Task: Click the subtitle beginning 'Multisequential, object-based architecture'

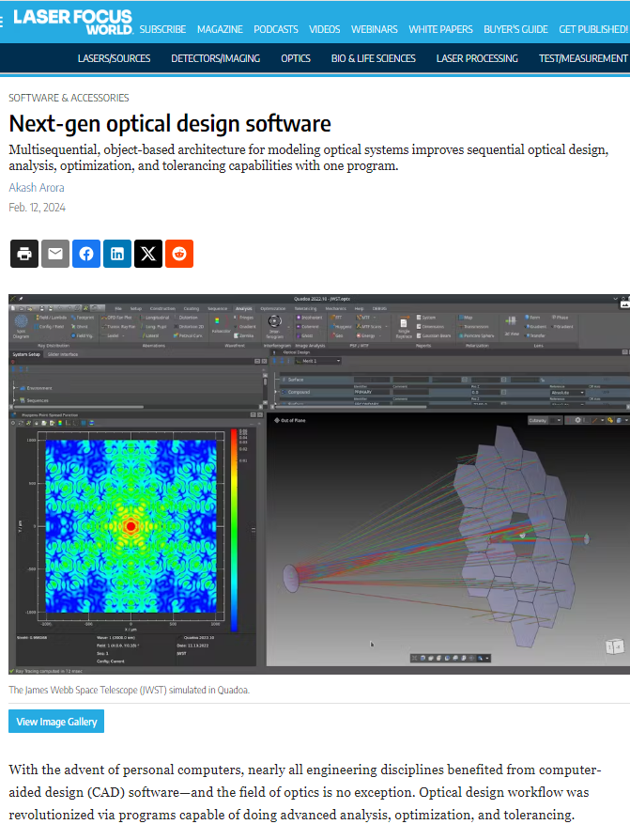Action: click(308, 158)
